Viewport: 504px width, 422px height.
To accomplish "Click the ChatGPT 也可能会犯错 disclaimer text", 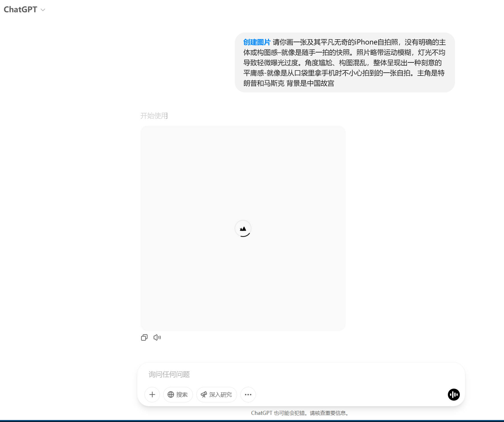I will [301, 413].
